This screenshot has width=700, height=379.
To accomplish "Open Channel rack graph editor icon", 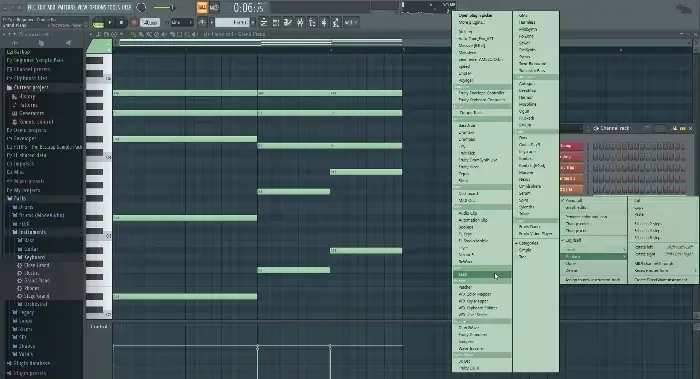I will tap(675, 129).
